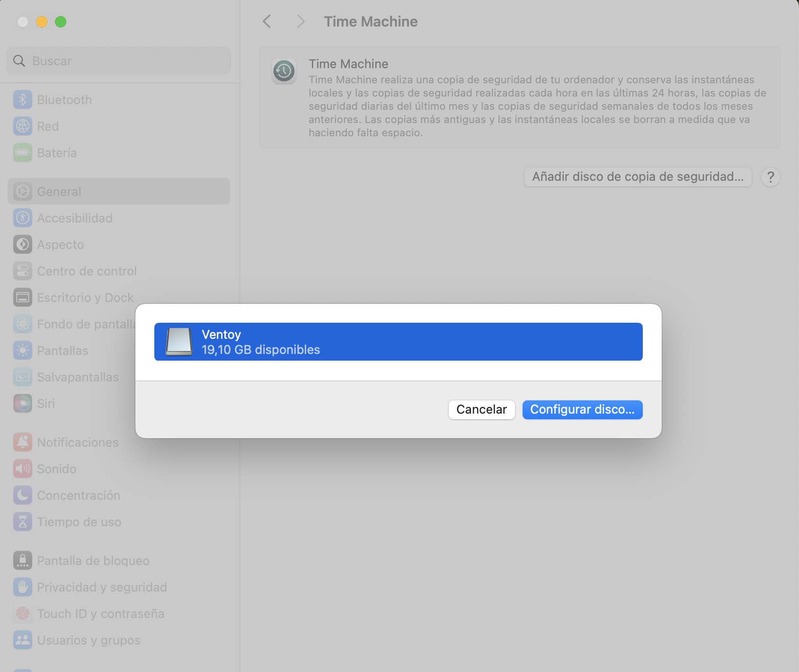
Task: Click the Tiempo de uso hourglass icon
Action: point(23,522)
